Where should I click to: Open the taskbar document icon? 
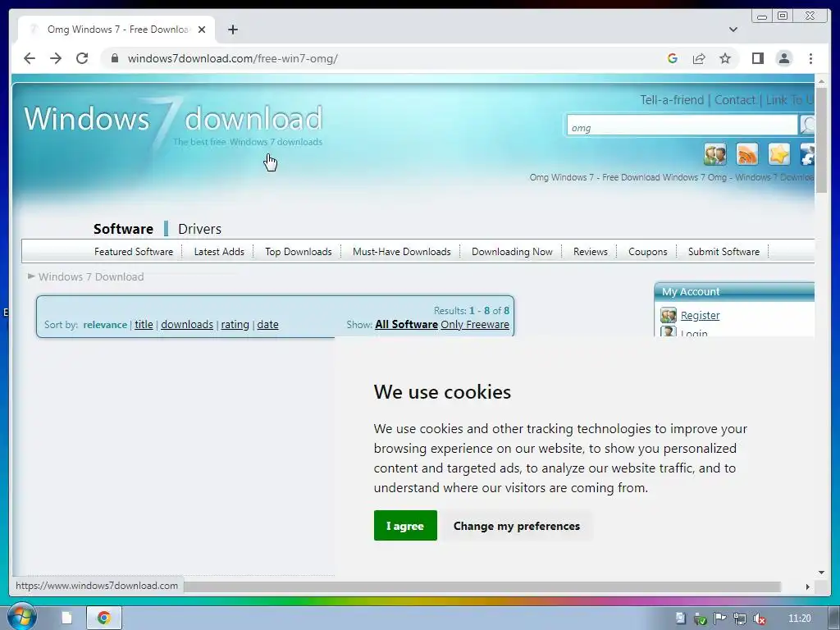(x=67, y=618)
